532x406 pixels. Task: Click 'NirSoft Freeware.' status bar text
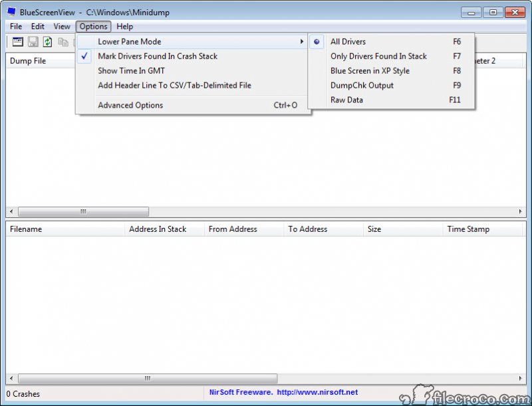coord(241,392)
